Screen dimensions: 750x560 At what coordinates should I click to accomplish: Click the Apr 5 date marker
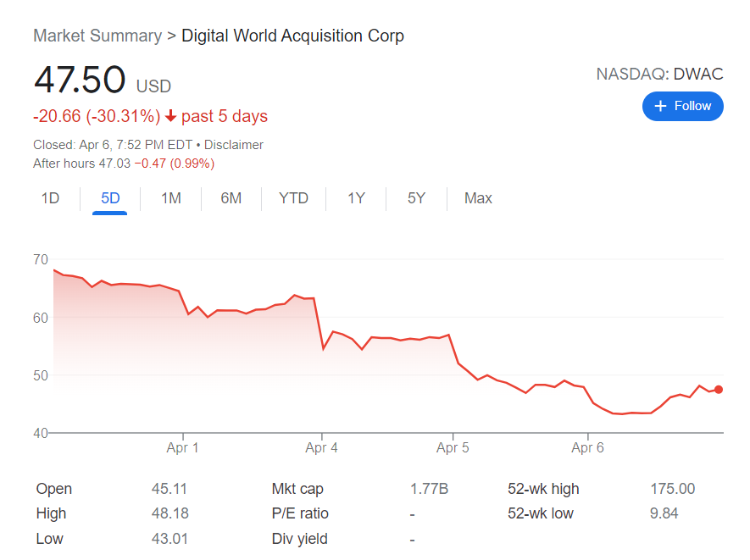[x=452, y=447]
